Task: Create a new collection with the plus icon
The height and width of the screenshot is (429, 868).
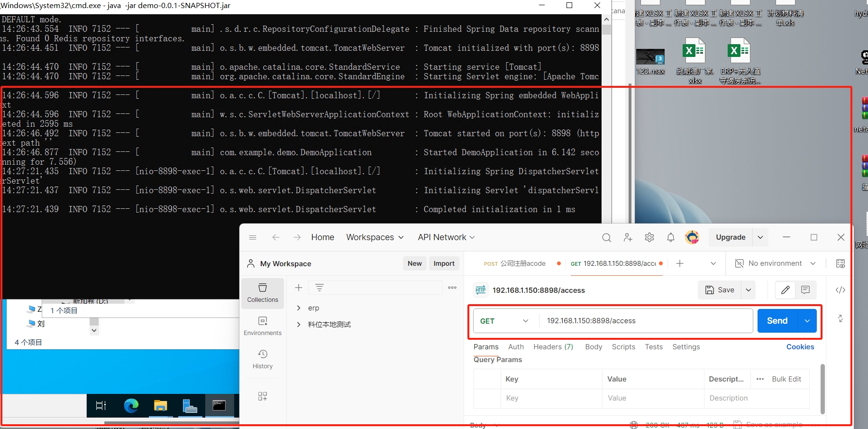Action: pyautogui.click(x=299, y=288)
